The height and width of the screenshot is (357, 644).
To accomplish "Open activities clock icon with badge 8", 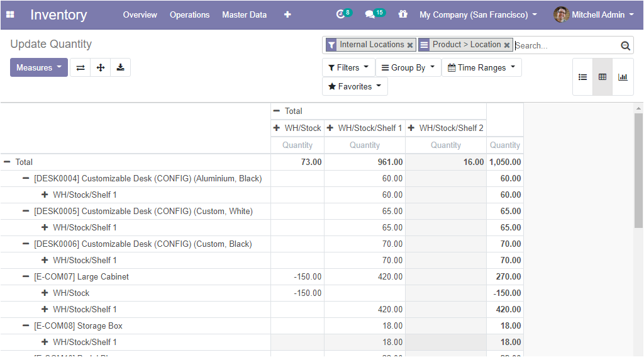I will point(344,14).
